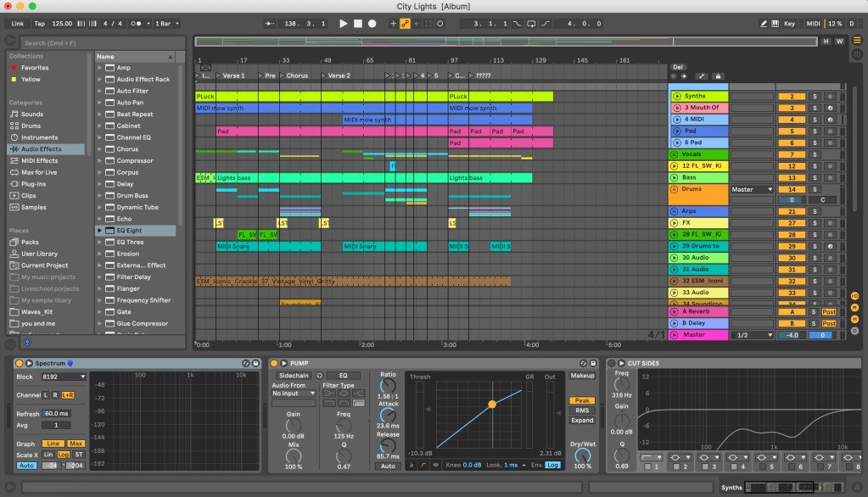Select RMS mode in PUMP compressor
Viewport: 868px width, 497px height.
coord(582,410)
